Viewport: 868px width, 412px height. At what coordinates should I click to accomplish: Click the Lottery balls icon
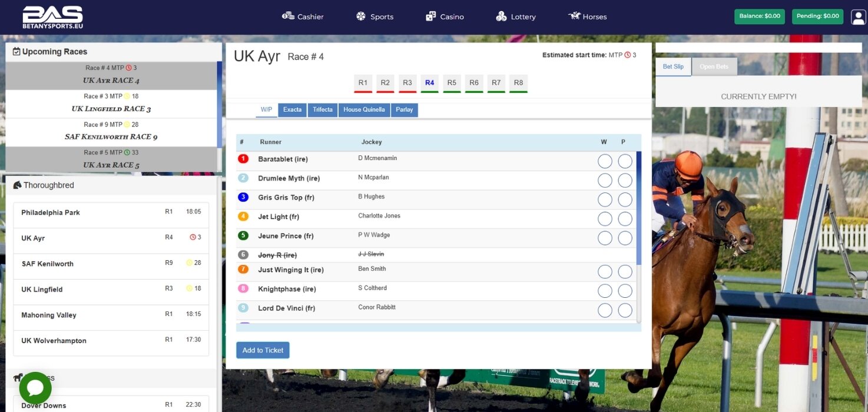[501, 16]
